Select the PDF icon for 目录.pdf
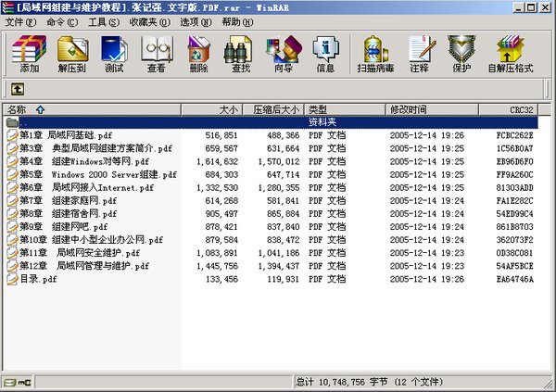The image size is (556, 392). coord(12,279)
